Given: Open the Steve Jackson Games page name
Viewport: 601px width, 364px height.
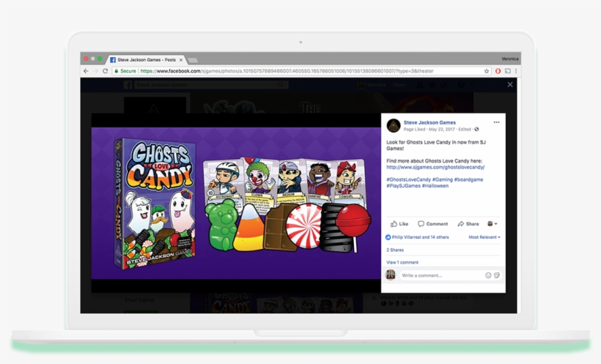Looking at the screenshot, I should [429, 122].
